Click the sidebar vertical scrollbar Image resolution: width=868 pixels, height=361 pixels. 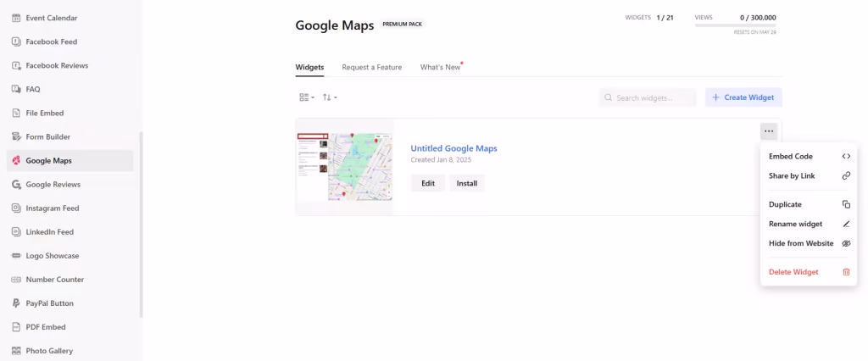(142, 225)
